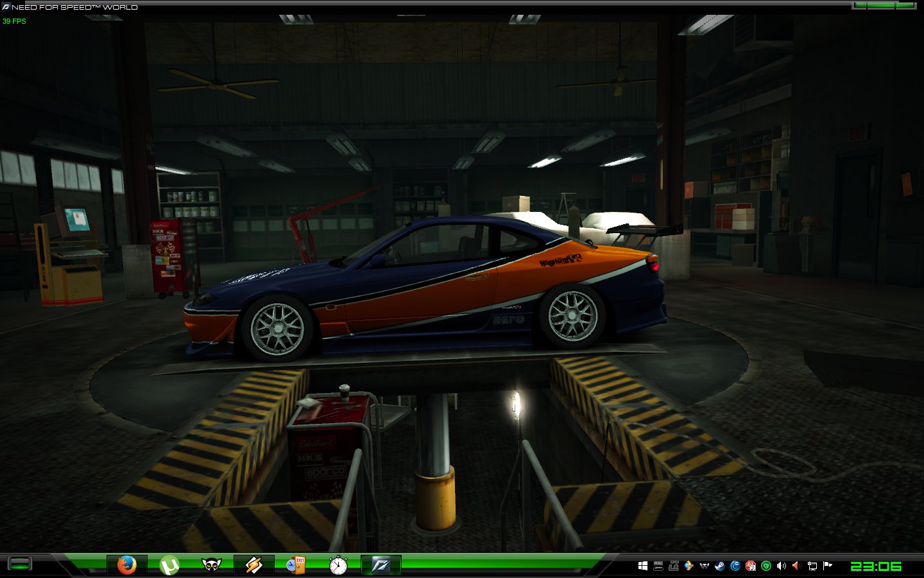Close the Need for Speed World window
This screenshot has height=578, width=924.
[x=905, y=5]
